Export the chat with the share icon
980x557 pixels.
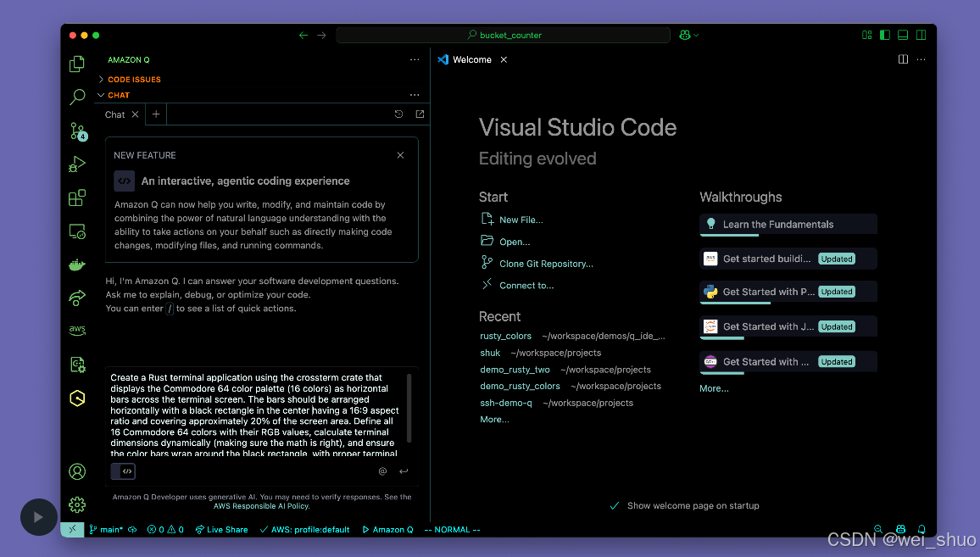click(x=420, y=114)
